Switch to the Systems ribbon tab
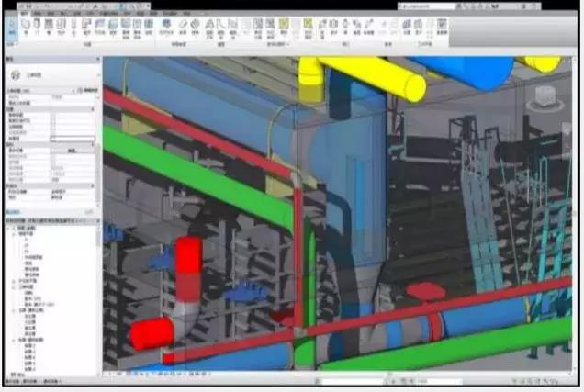This screenshot has width=584, height=392. [x=50, y=14]
